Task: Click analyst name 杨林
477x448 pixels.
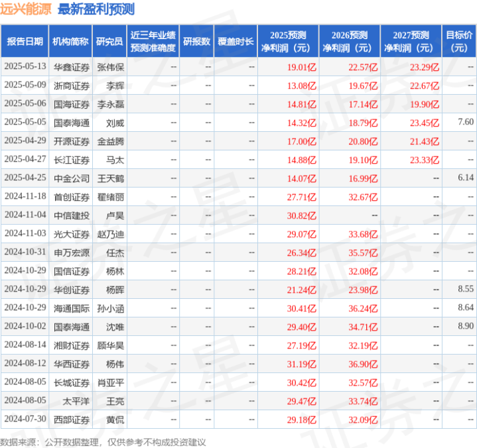Action: point(115,272)
